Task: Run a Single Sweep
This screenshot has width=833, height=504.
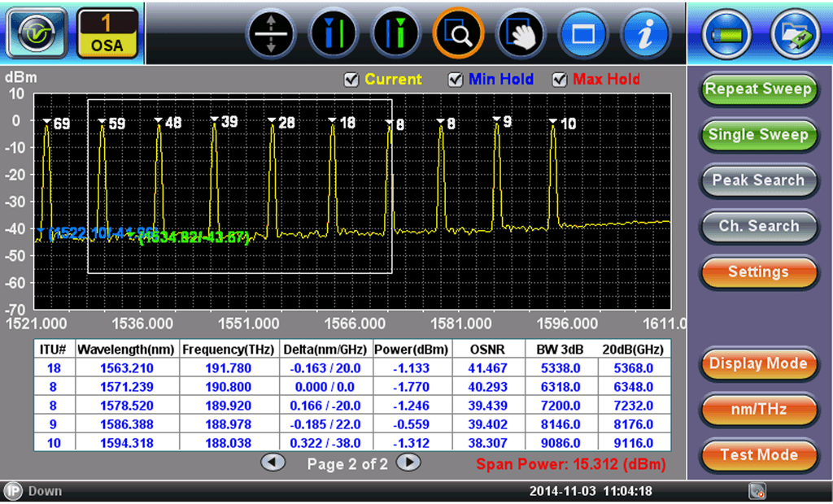Action: (758, 135)
